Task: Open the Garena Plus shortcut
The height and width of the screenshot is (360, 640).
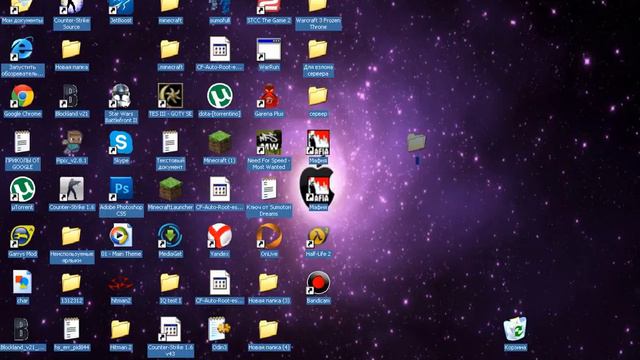Action: click(x=269, y=96)
